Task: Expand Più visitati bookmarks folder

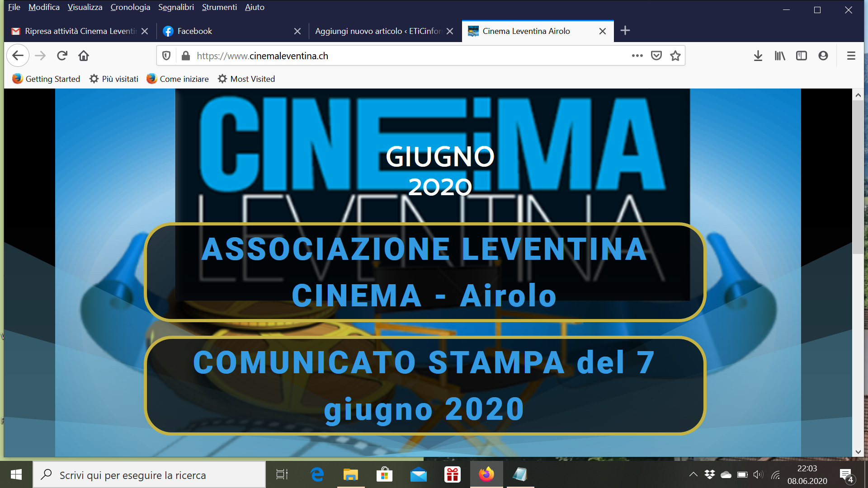Action: pos(114,79)
